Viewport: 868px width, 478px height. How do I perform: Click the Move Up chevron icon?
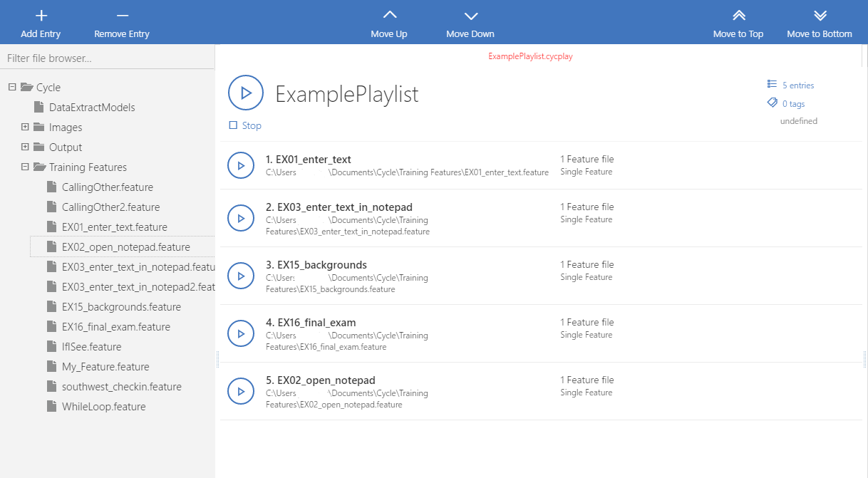click(x=389, y=14)
